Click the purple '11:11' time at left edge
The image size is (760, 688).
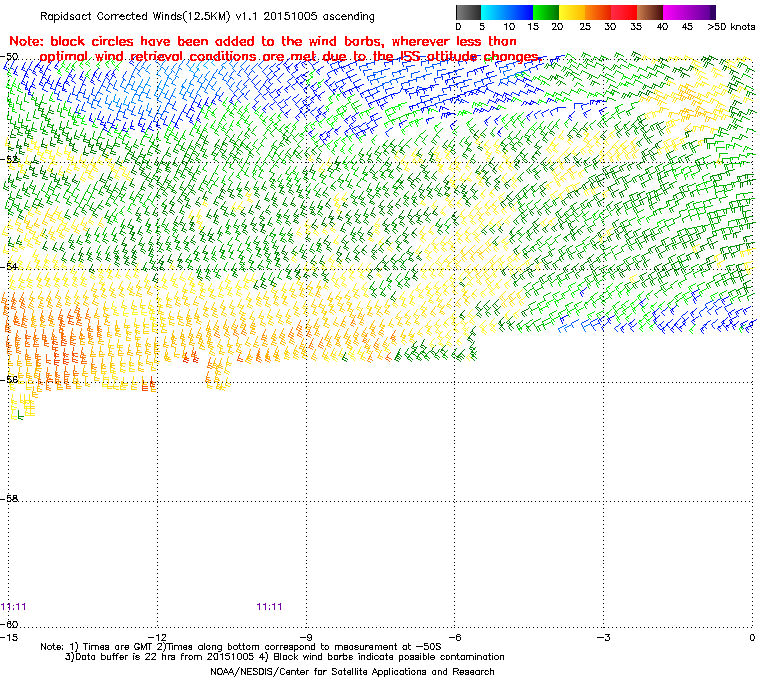click(14, 607)
